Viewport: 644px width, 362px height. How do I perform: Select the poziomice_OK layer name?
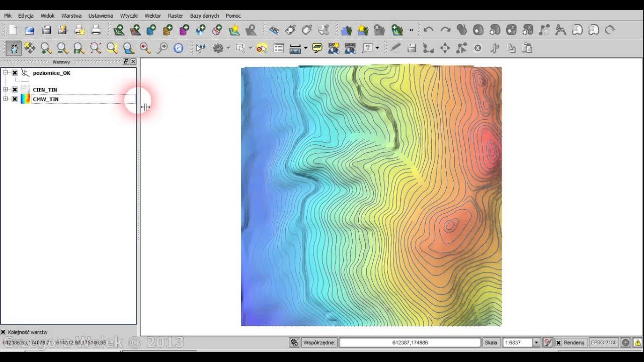tap(51, 73)
